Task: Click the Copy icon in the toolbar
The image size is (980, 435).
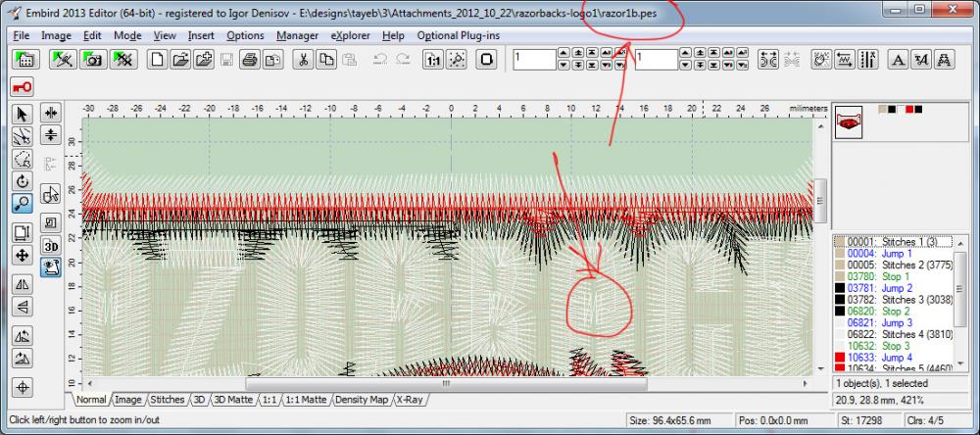Action: pos(326,60)
